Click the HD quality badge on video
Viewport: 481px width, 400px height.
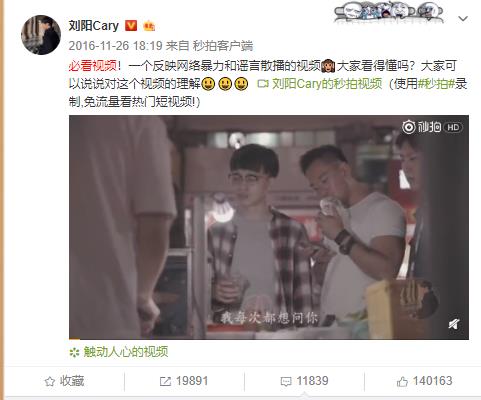(x=453, y=127)
